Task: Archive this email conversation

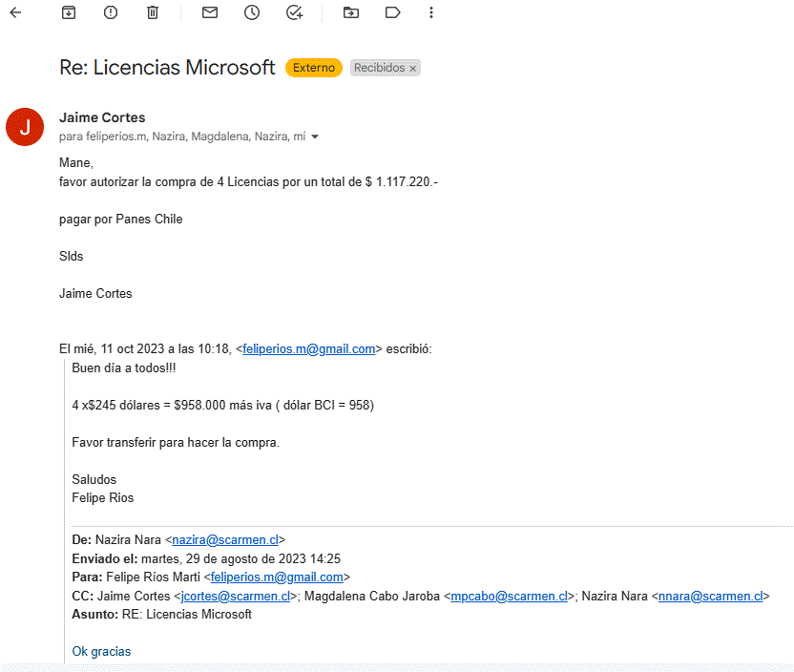Action: 69,12
